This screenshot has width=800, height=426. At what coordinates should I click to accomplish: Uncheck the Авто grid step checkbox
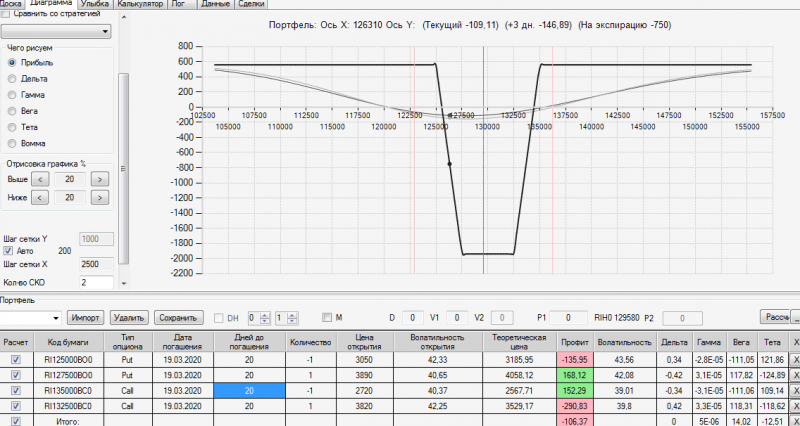pyautogui.click(x=8, y=251)
